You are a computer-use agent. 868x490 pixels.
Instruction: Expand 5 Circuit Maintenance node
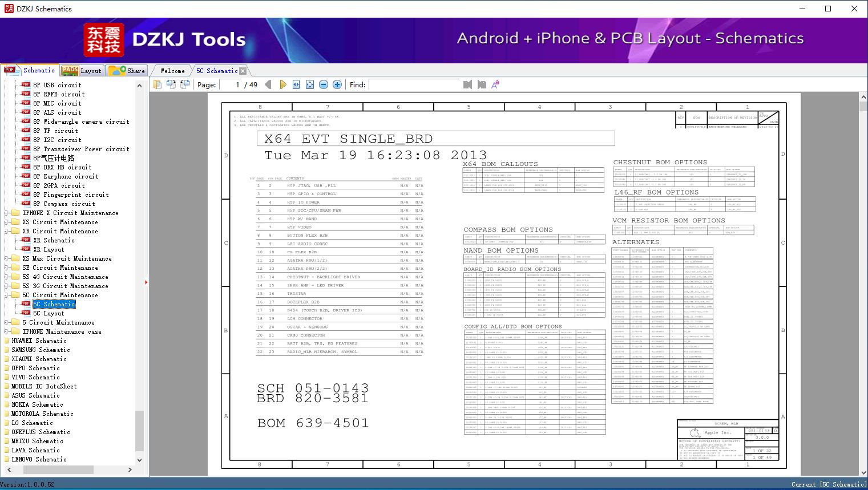click(7, 322)
